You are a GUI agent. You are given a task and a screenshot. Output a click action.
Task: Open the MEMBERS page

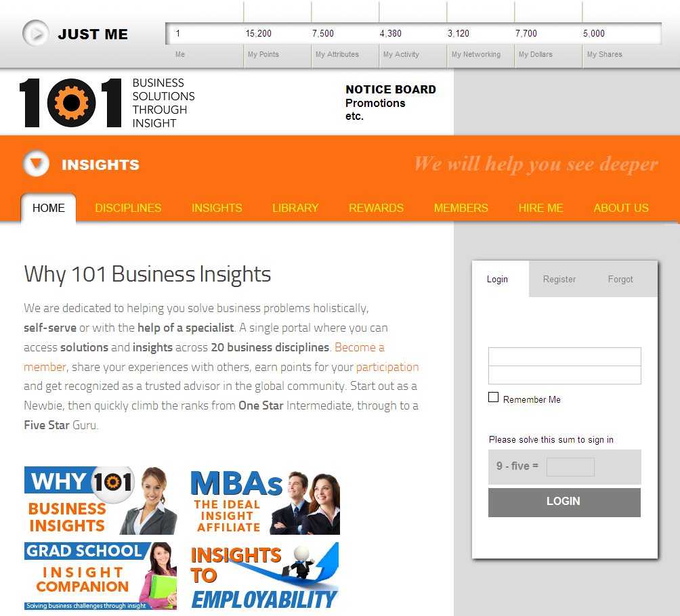pyautogui.click(x=461, y=208)
